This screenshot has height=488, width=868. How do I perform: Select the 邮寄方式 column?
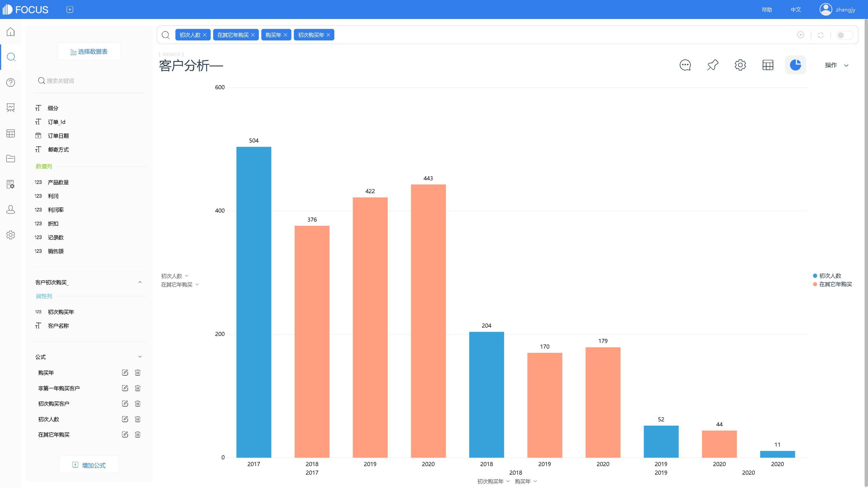tap(58, 149)
